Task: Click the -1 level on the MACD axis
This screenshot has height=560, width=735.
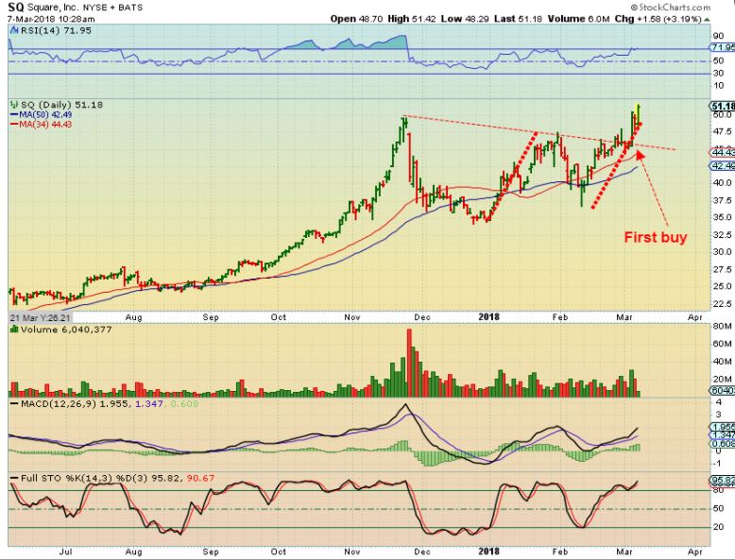Action: (x=717, y=463)
